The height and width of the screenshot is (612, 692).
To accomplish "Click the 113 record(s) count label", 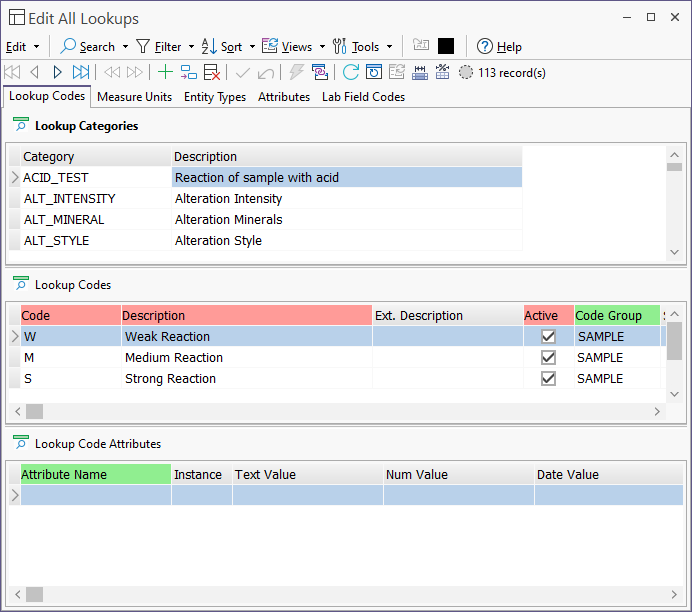I will 512,73.
